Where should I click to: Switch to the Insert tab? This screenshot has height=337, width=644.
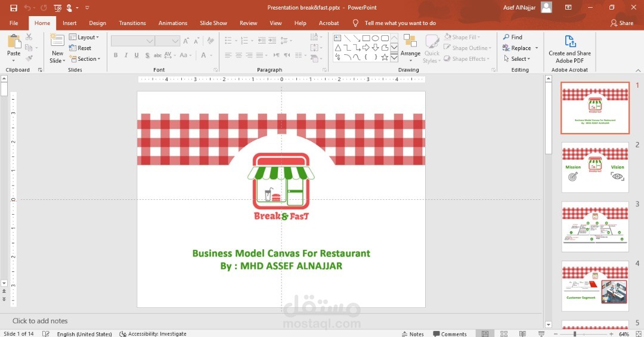pos(69,23)
